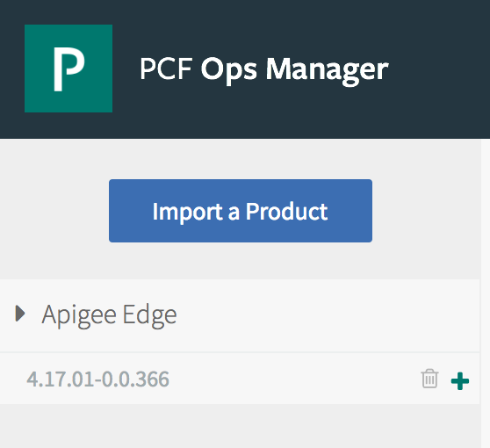This screenshot has width=490, height=448.
Task: Select the Apigee Edge product name
Action: tap(109, 315)
